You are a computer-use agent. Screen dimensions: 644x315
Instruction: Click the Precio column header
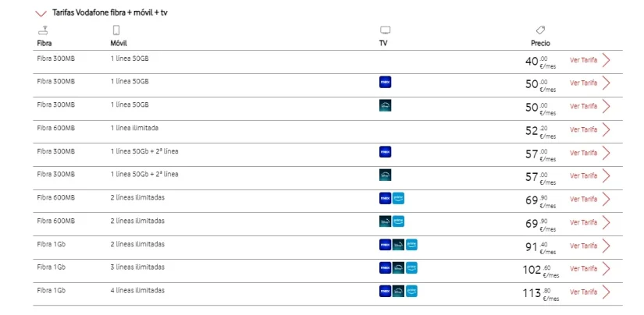click(539, 43)
